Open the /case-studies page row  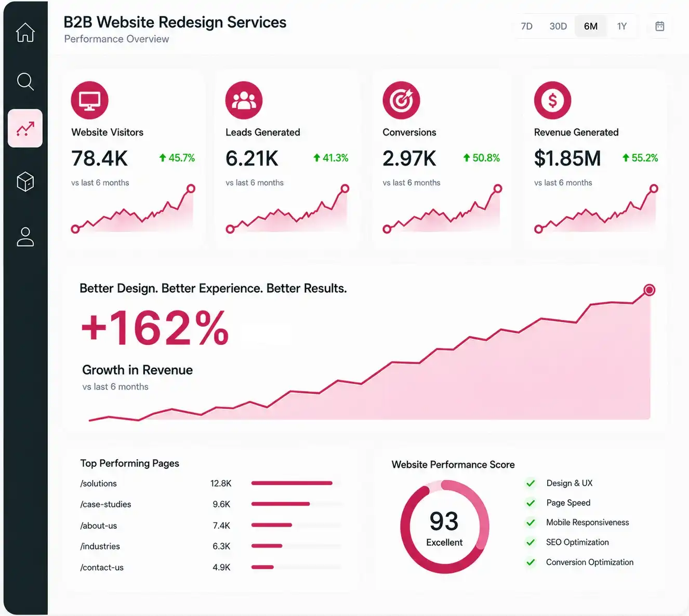211,504
